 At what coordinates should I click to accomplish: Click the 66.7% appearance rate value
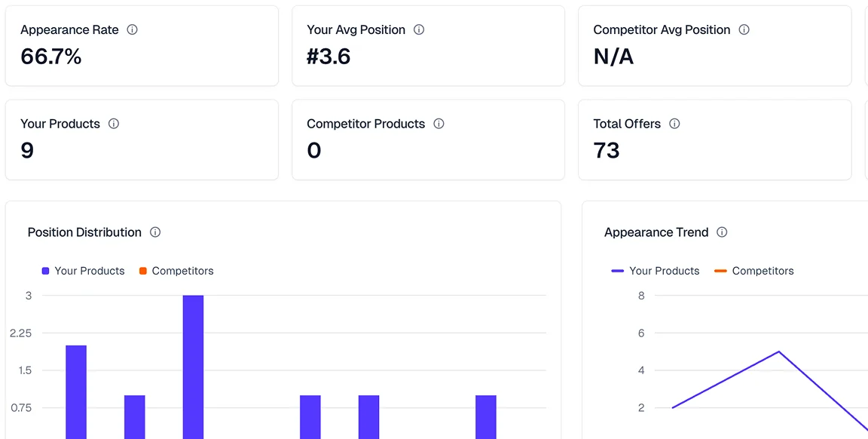51,56
